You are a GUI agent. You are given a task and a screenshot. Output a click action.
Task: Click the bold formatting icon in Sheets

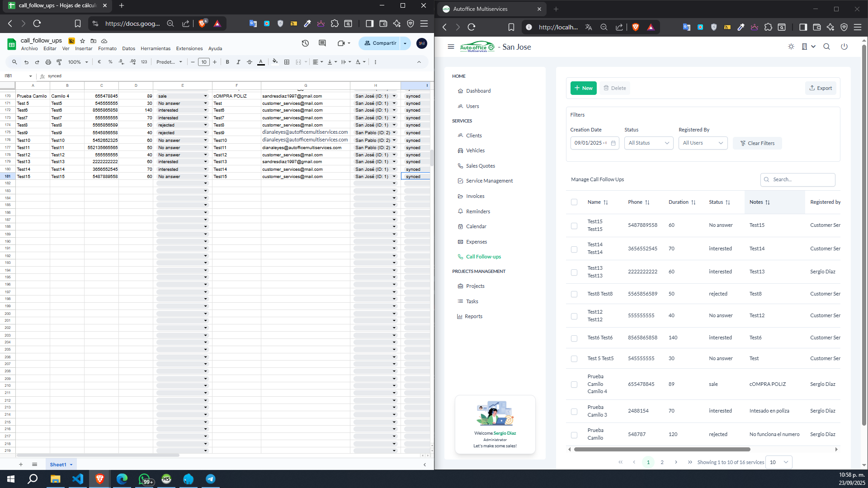tap(227, 62)
